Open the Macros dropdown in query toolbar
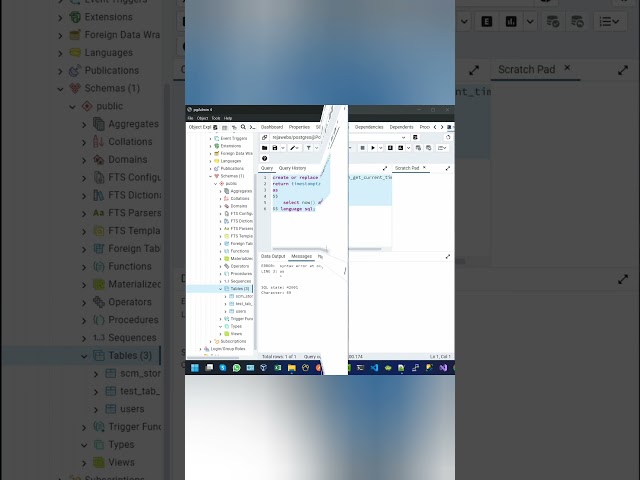Image resolution: width=640 pixels, height=480 pixels. 442,148
